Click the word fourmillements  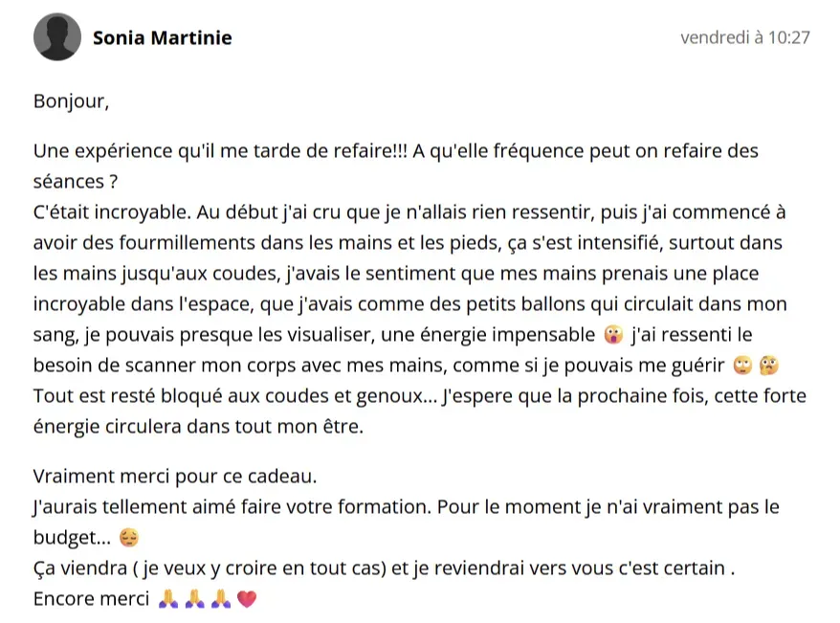187,243
